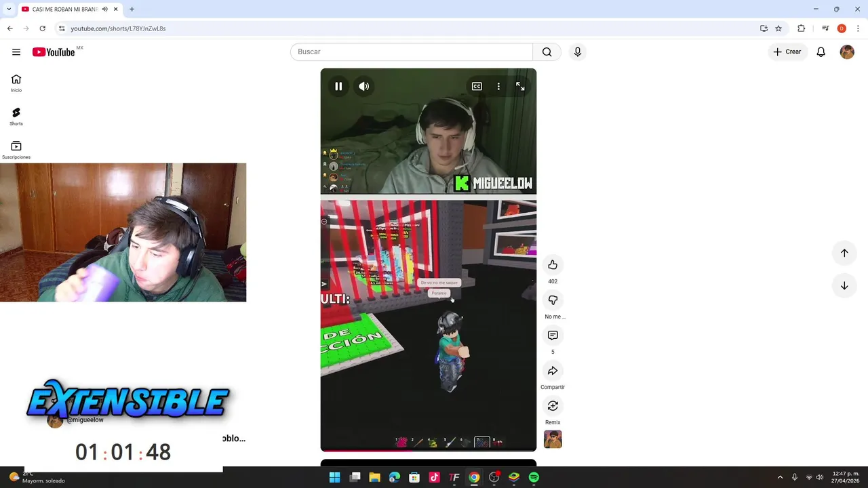Bookmark this page with the star

pyautogui.click(x=778, y=28)
